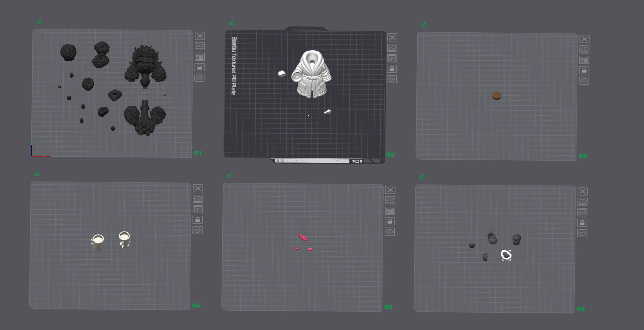
Task: Toggle the lock on plate 01
Action: tap(199, 67)
